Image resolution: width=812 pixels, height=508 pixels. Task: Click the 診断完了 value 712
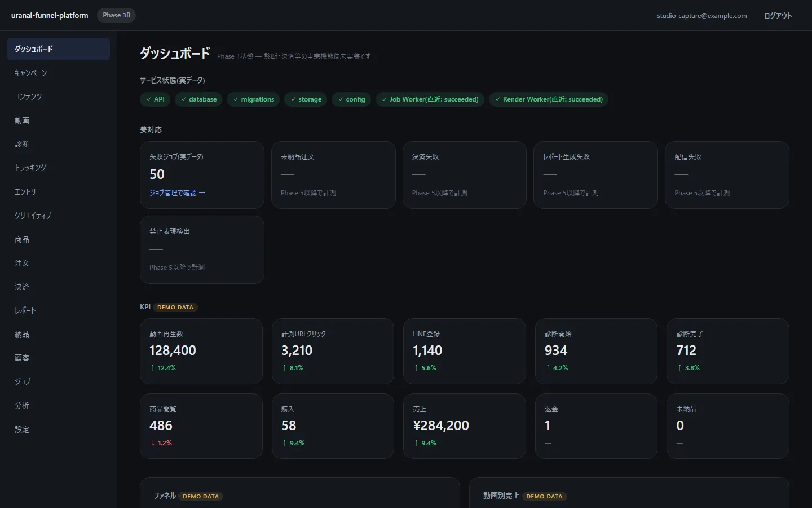[686, 351]
